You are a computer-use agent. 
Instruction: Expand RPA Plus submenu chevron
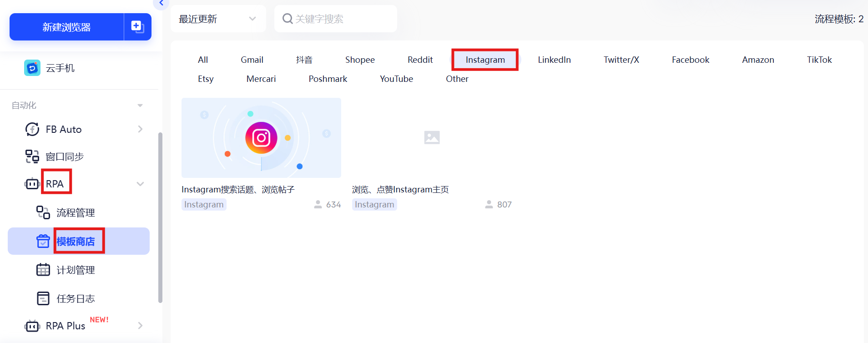[x=140, y=326]
